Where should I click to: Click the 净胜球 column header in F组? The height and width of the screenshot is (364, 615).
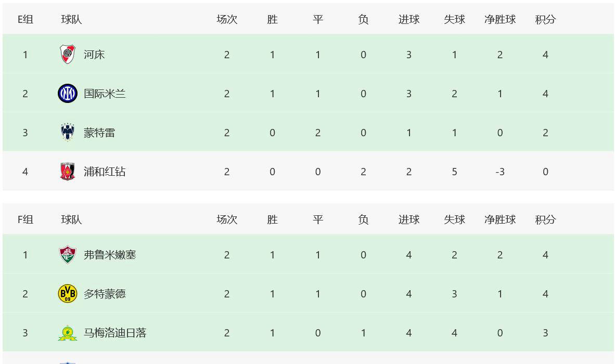click(x=500, y=219)
